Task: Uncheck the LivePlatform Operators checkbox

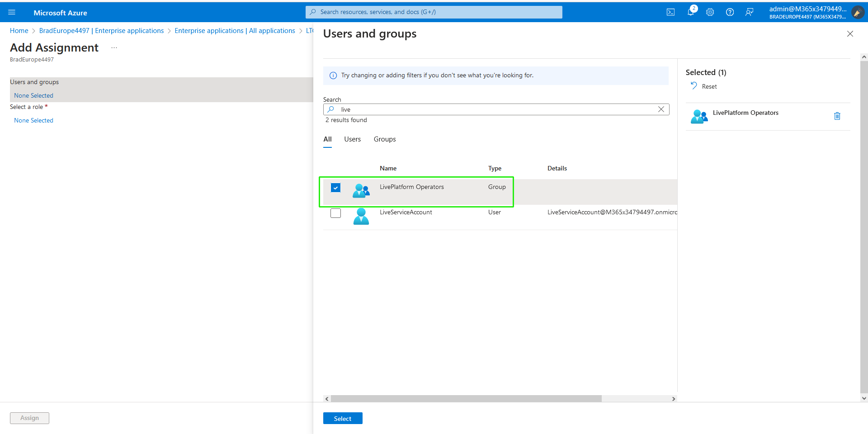Action: [335, 188]
